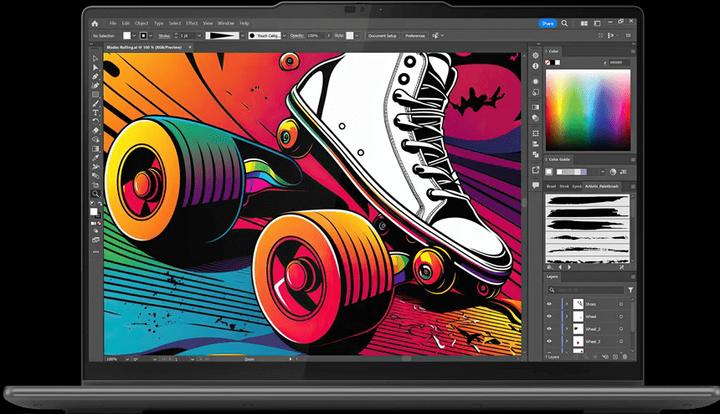This screenshot has width=720, height=414.
Task: Open the Stroke label link in the control bar
Action: 164,35
